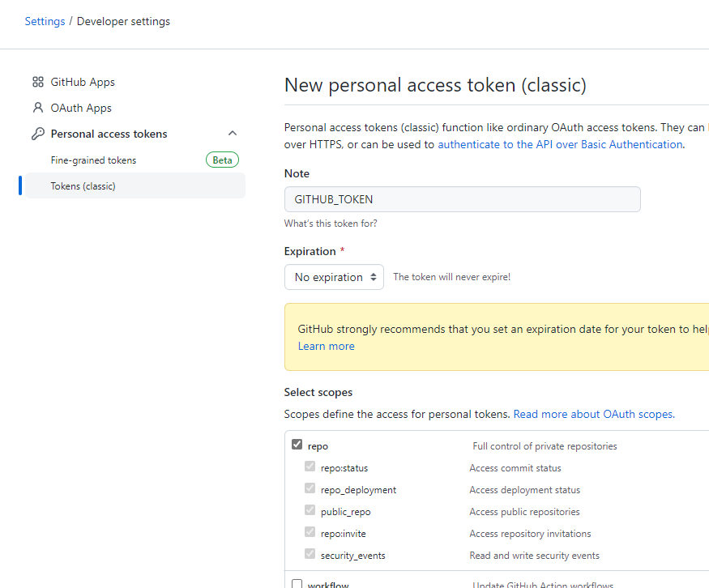Click the Select scopes heading
This screenshot has width=709, height=588.
pyautogui.click(x=318, y=392)
